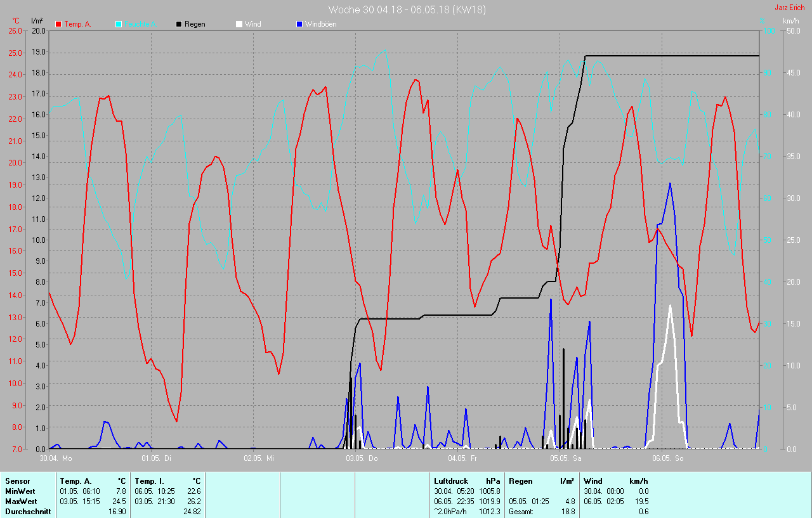The width and height of the screenshot is (812, 518).
Task: Click the red Temp. A. legend swatch
Action: pos(58,25)
